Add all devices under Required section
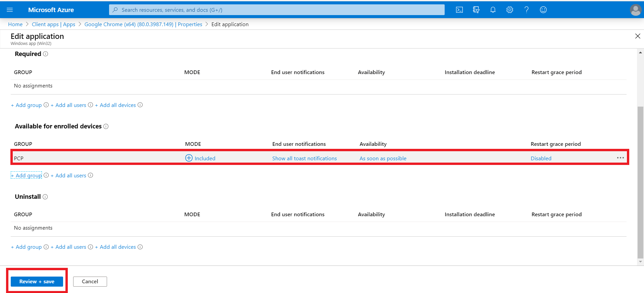This screenshot has width=644, height=293. (x=115, y=105)
